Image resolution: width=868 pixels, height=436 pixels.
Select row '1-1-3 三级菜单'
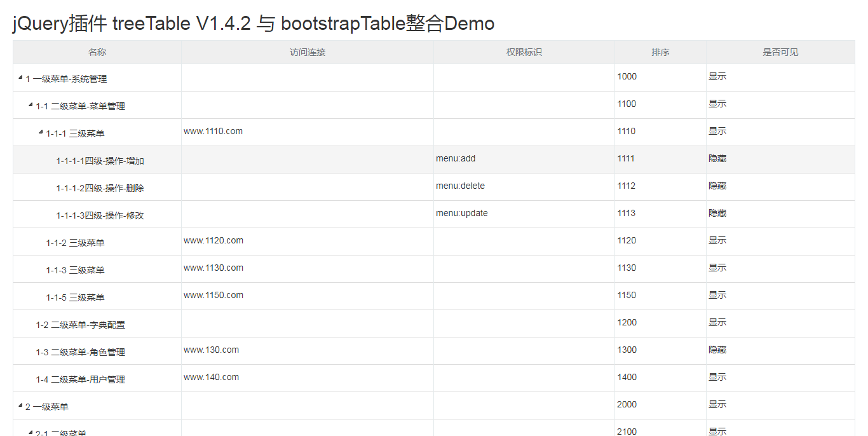tap(434, 269)
